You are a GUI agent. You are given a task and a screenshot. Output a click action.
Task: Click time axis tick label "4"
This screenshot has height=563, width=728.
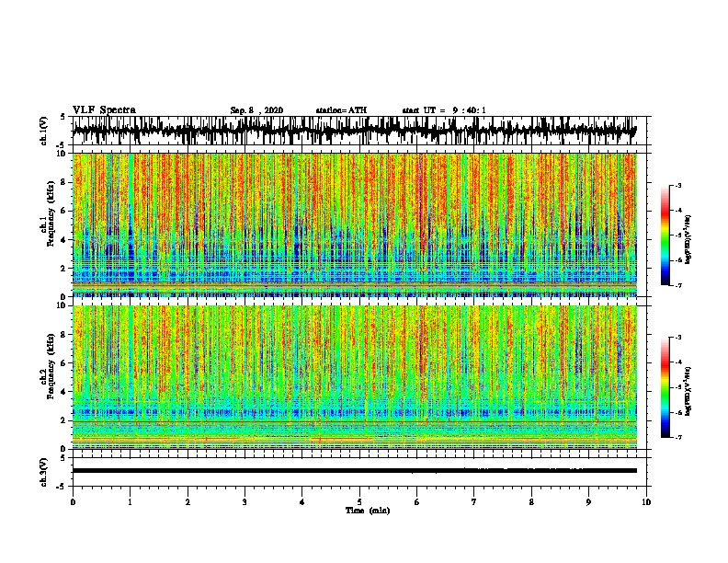point(302,502)
